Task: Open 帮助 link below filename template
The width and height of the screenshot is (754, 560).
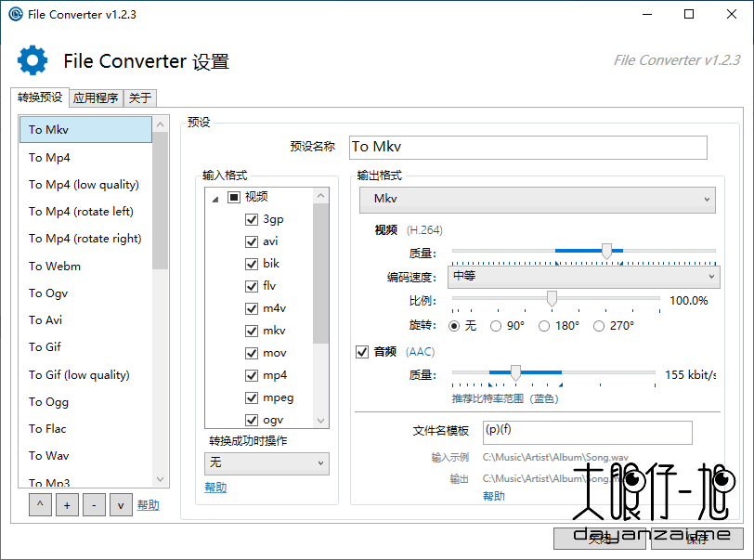Action: [494, 496]
